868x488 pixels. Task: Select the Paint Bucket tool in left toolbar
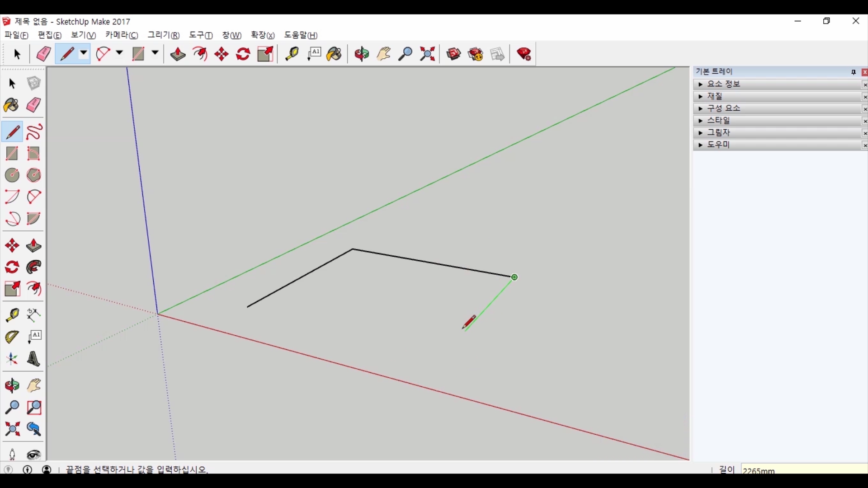tap(12, 106)
